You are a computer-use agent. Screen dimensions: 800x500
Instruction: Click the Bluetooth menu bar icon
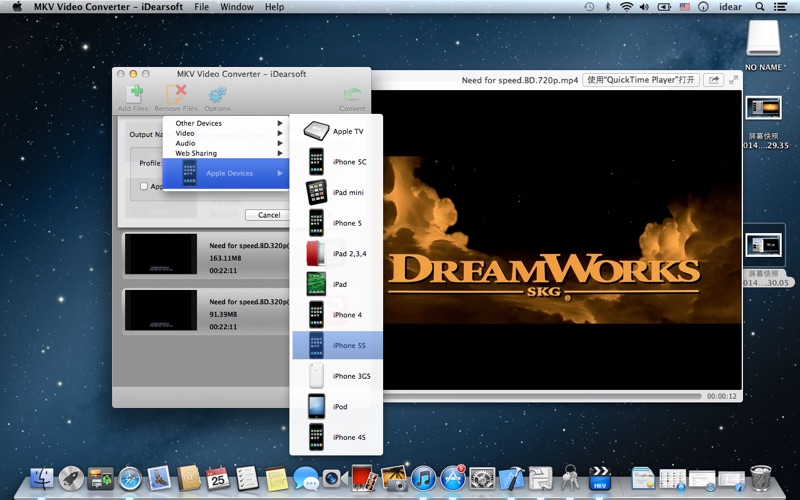point(607,7)
